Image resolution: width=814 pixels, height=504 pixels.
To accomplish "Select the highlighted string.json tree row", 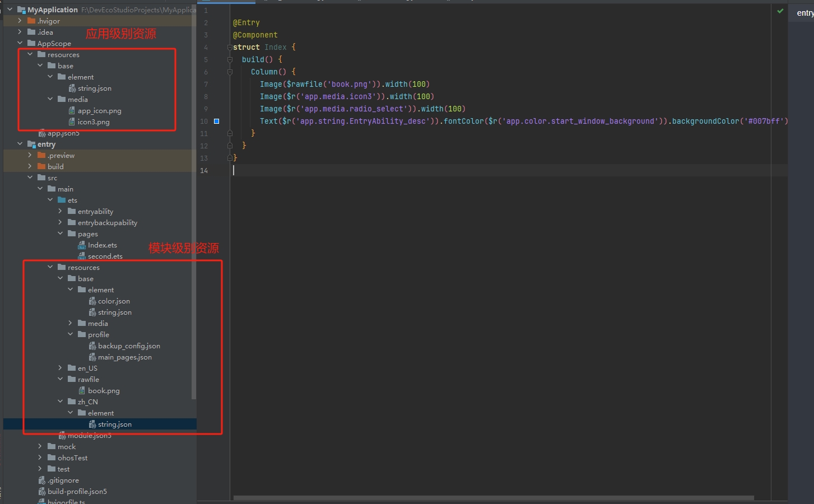I will coord(100,424).
